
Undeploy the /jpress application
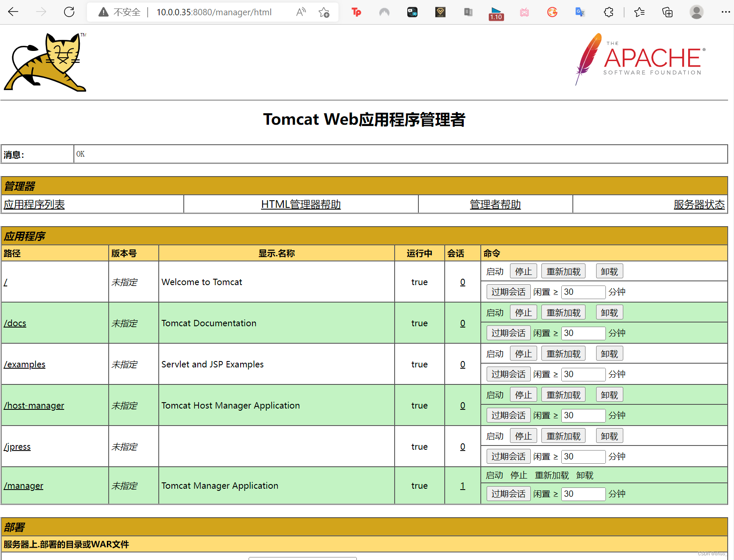pos(609,436)
